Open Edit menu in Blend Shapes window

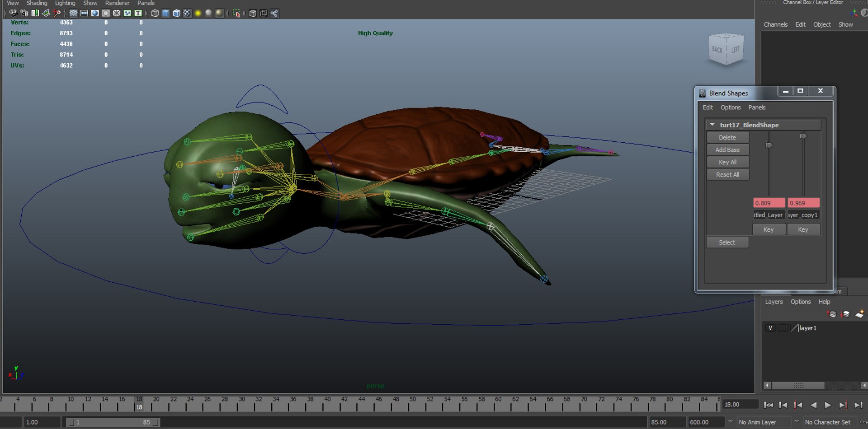[708, 107]
